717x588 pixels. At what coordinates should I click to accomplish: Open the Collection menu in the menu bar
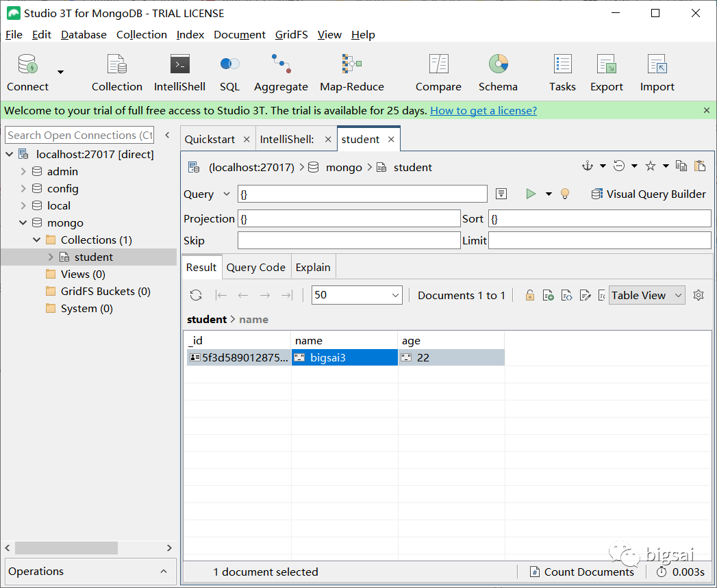tap(141, 35)
